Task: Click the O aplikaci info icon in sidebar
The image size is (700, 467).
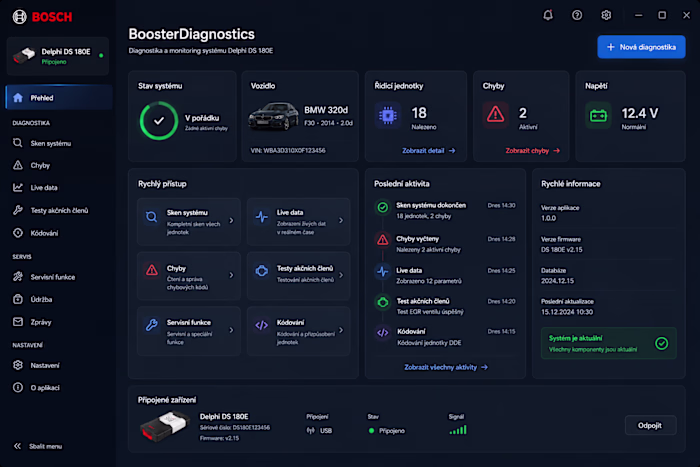Action: (x=17, y=388)
